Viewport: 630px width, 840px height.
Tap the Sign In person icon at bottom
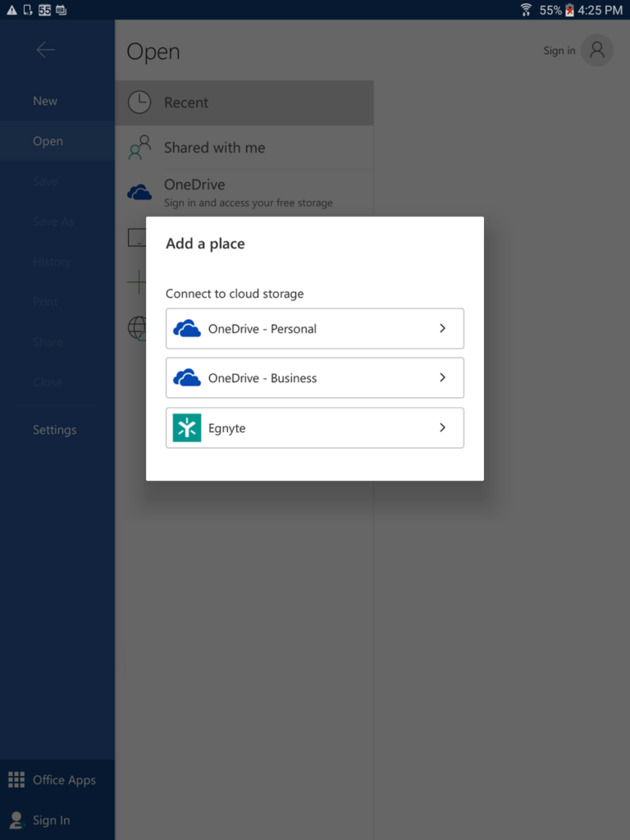(x=16, y=820)
